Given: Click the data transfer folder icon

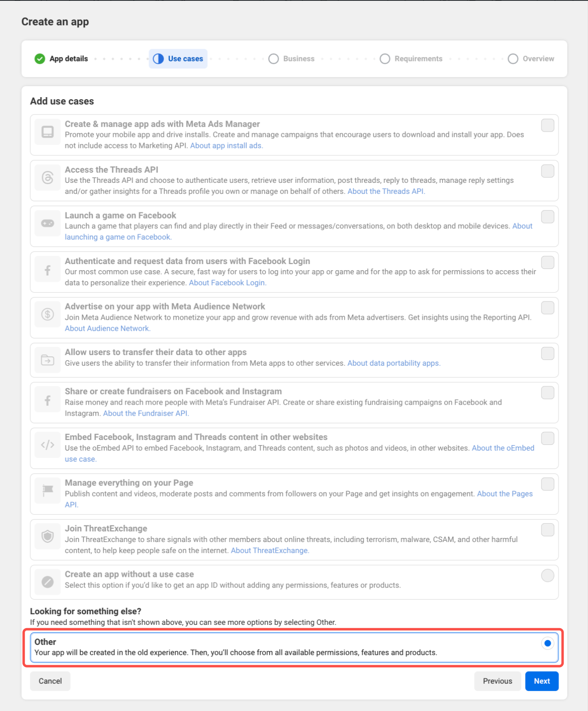Looking at the screenshot, I should (48, 360).
